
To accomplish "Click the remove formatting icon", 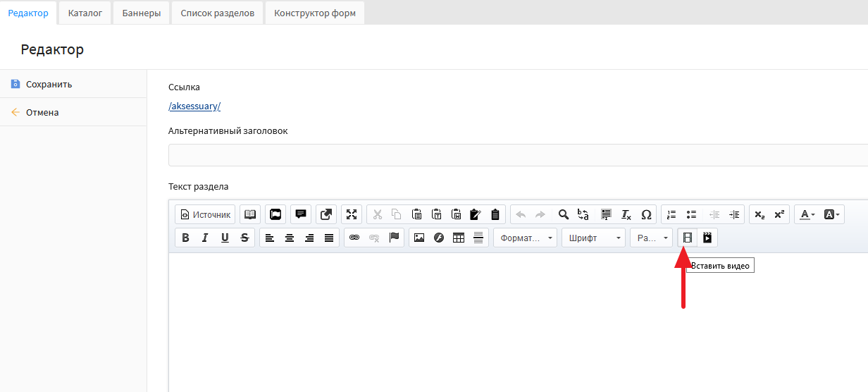I will (626, 215).
